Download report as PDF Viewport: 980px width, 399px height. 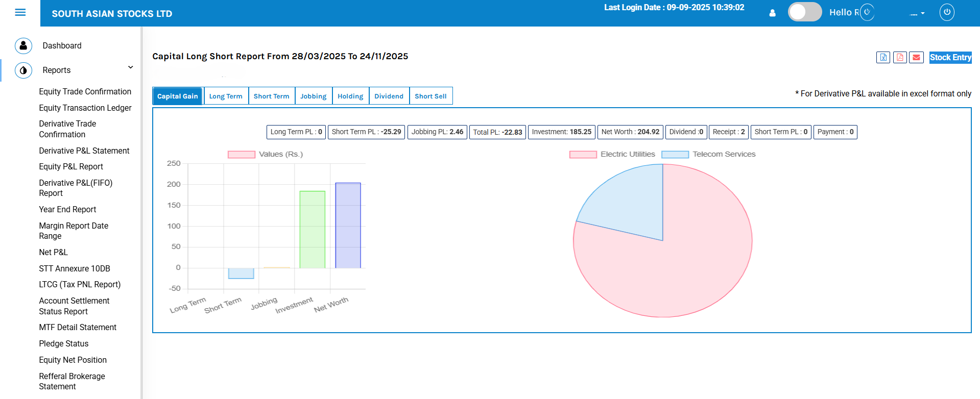900,58
